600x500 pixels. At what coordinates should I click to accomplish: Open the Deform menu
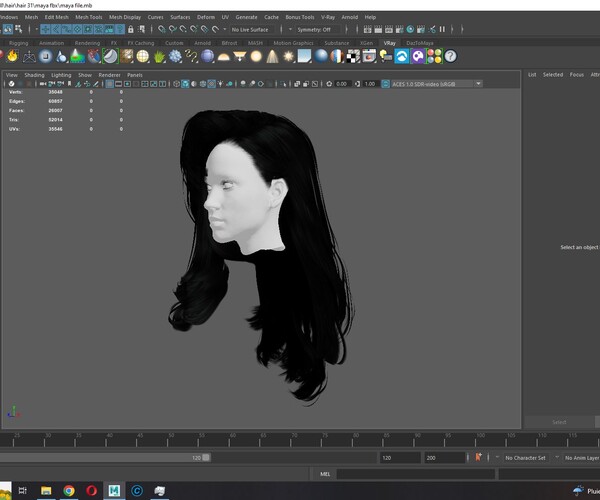[206, 17]
